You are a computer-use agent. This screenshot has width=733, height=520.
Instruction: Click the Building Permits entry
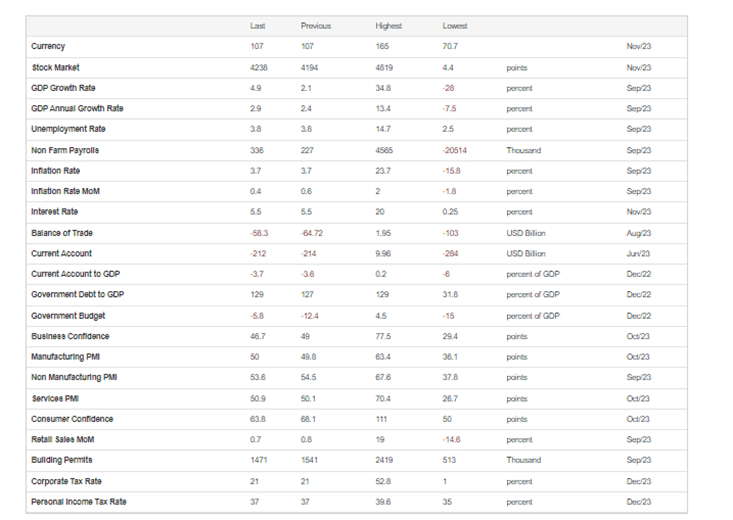[62, 460]
